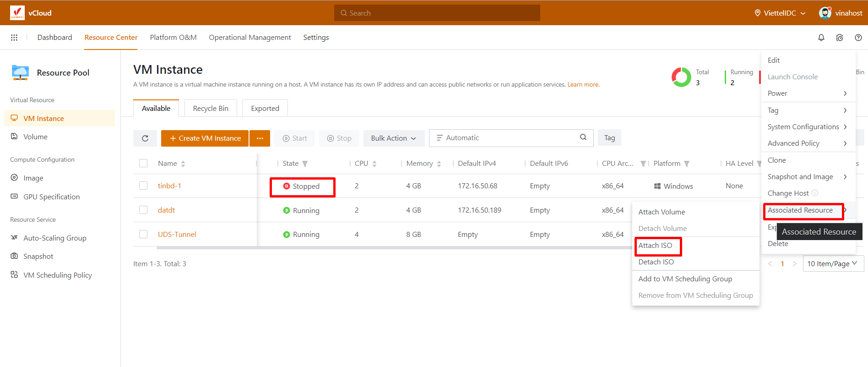Viewport: 868px width, 367px height.
Task: Switch to the Recycle Bin tab
Action: coord(211,108)
